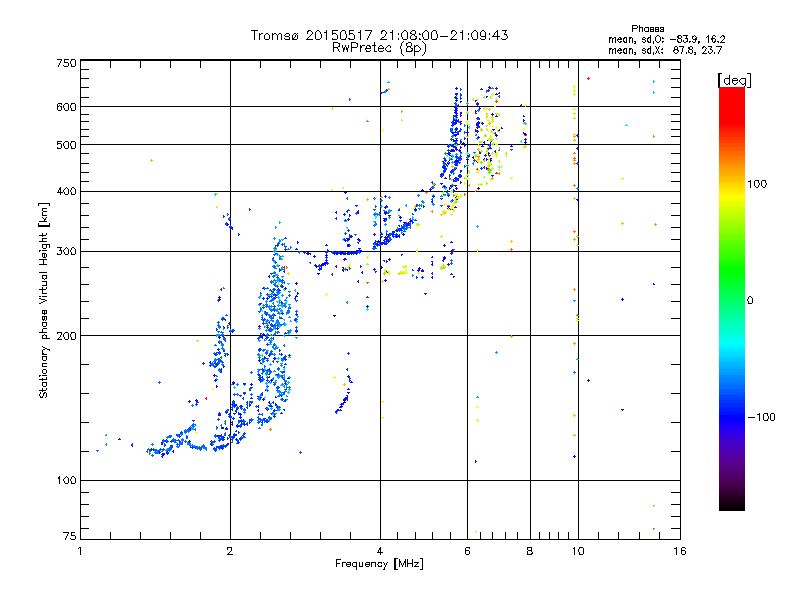The width and height of the screenshot is (800, 600).
Task: Click the 'Stationary phase Virtual Height [km]' label
Action: pyautogui.click(x=44, y=300)
